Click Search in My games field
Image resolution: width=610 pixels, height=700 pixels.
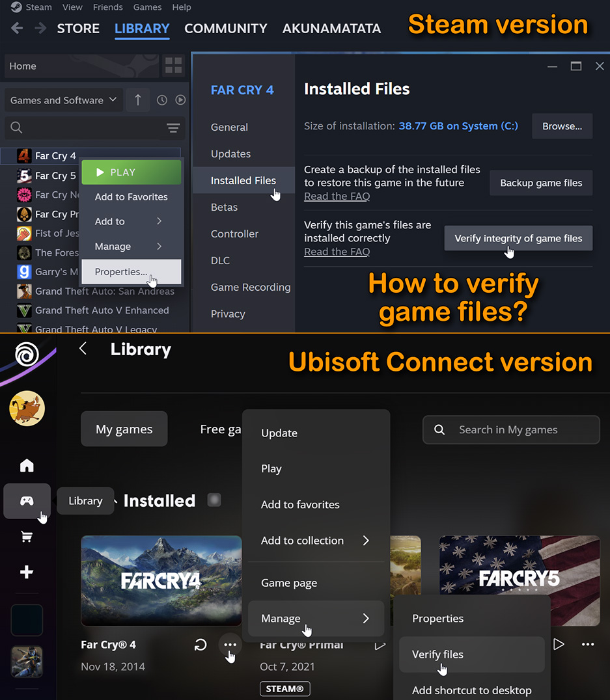[x=511, y=429]
